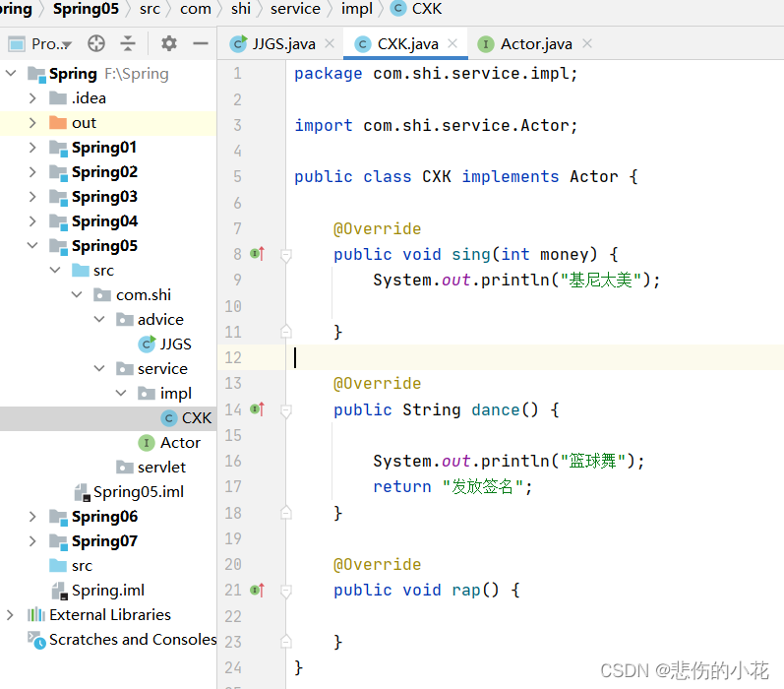
Task: Click the "基尼太美" string literal
Action: tap(600, 280)
